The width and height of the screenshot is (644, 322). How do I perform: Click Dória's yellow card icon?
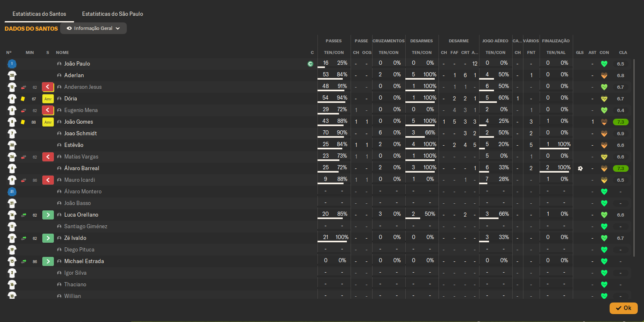click(x=23, y=99)
